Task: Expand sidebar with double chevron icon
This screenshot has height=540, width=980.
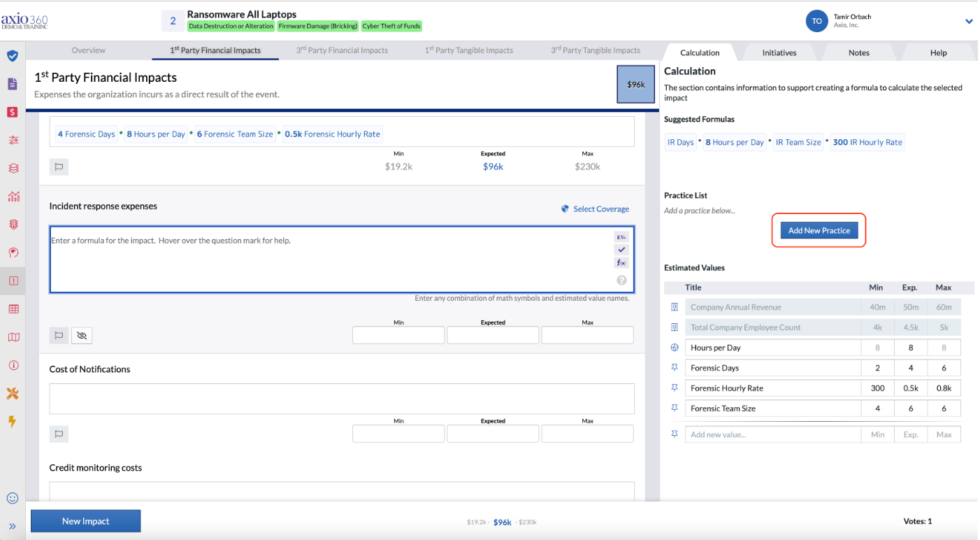Action: click(13, 526)
